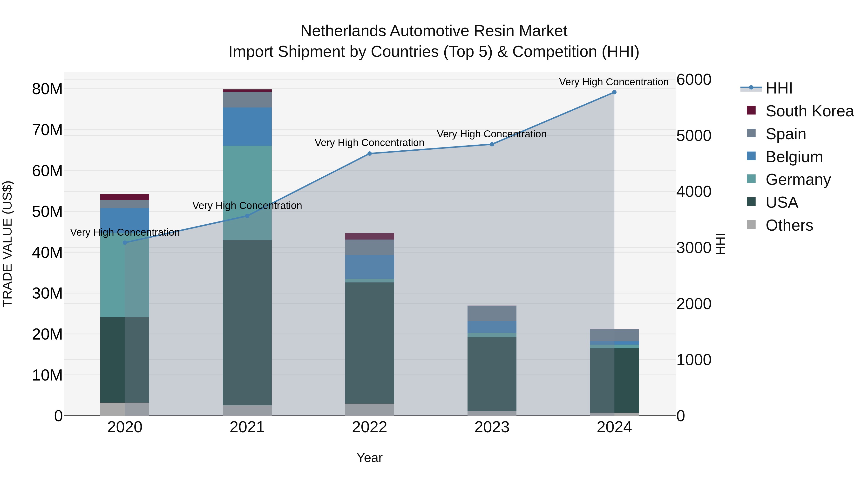Click the Belgium blue legend swatch
868x488 pixels.
coord(751,156)
